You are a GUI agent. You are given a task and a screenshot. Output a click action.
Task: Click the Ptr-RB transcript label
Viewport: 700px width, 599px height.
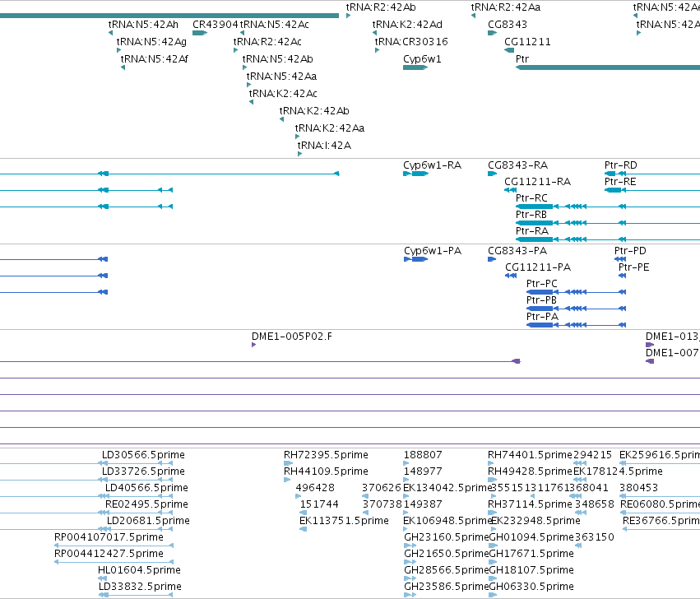click(531, 215)
